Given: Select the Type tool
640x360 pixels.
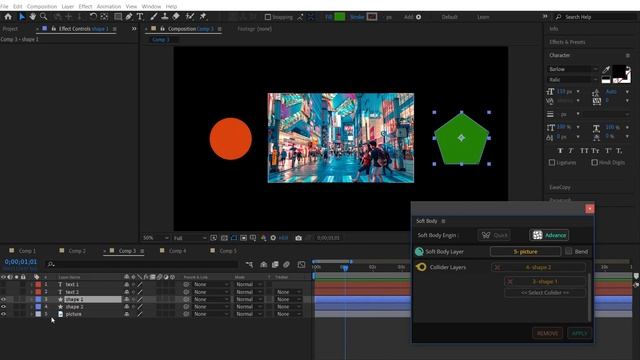Looking at the screenshot, I should point(140,17).
